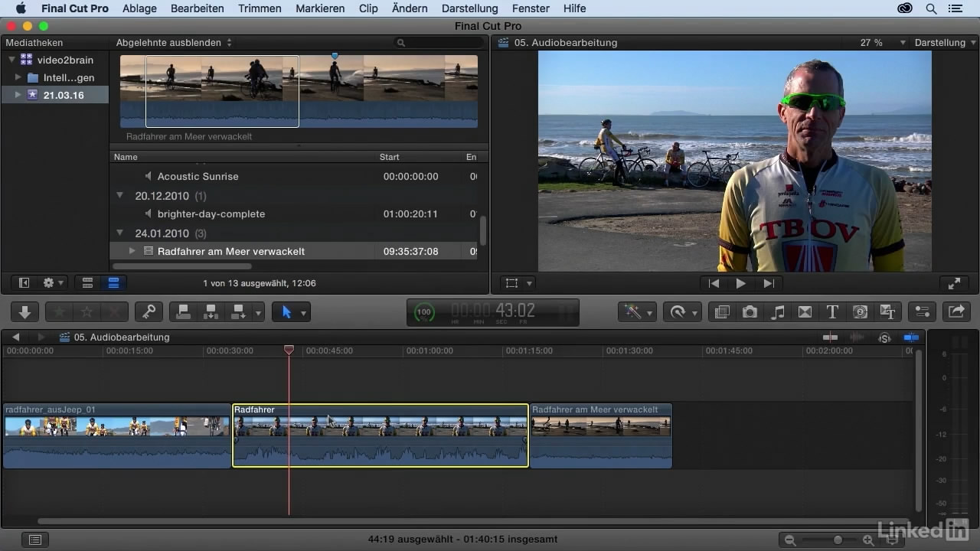Click the share project export icon
Viewport: 980px width, 551px height.
point(956,312)
